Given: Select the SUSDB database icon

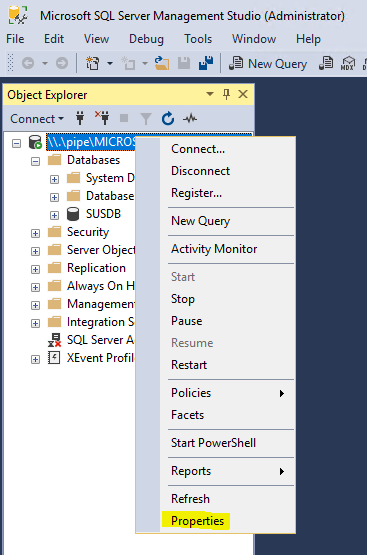Looking at the screenshot, I should (73, 214).
